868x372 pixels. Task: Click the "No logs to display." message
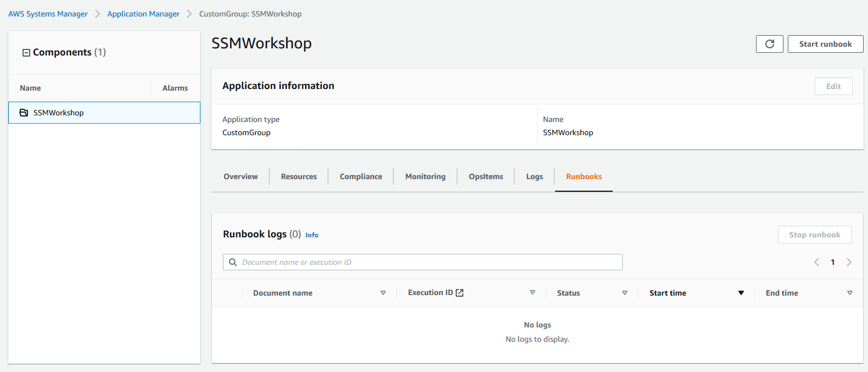coord(537,339)
